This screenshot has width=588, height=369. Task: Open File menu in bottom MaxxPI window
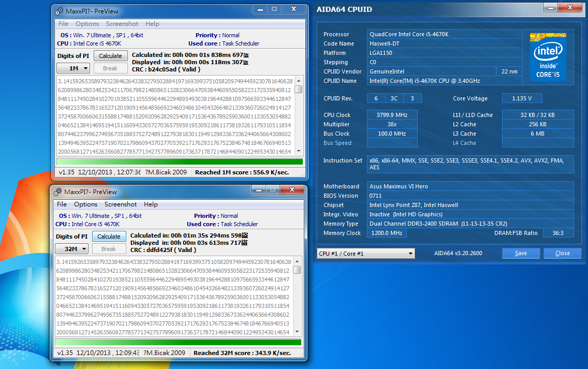click(x=62, y=204)
